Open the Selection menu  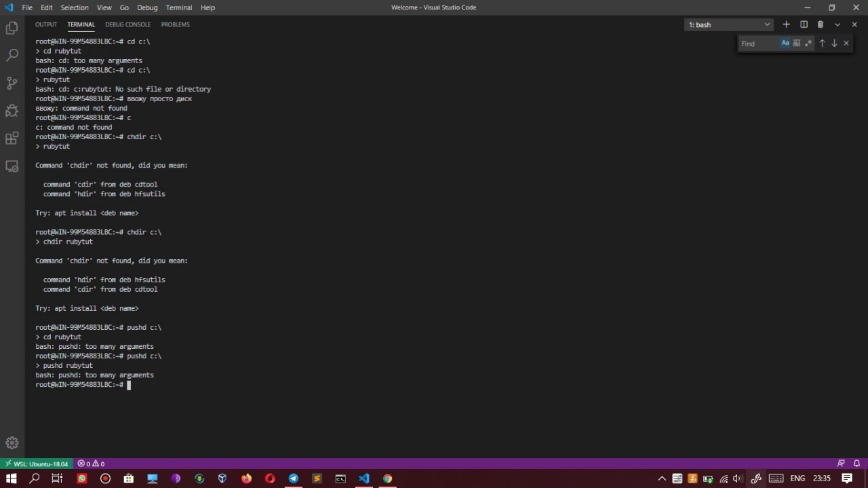75,7
